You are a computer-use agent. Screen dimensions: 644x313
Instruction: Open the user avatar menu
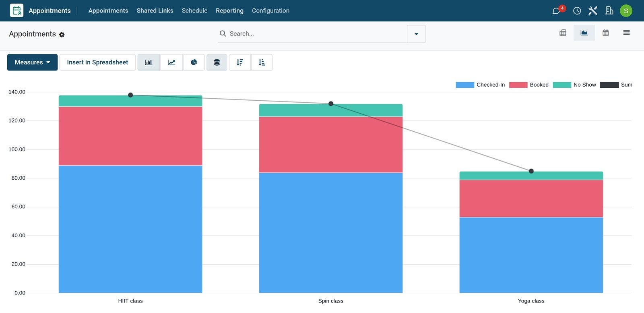pos(626,11)
